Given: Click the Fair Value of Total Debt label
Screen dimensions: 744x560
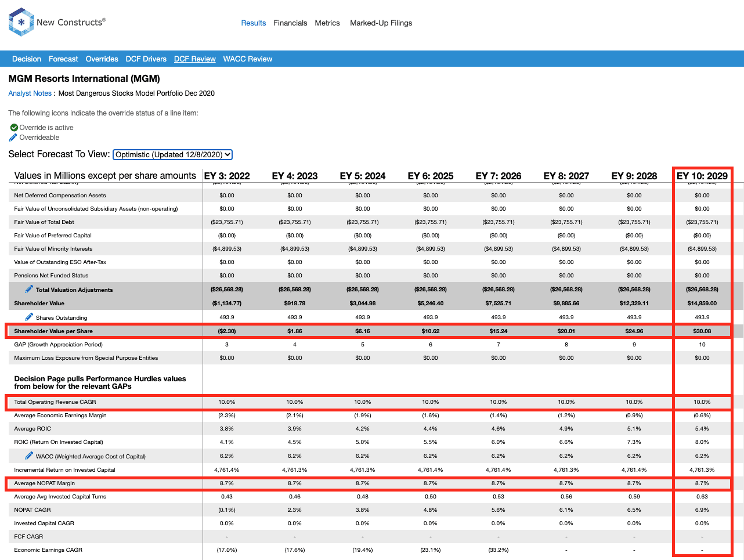Looking at the screenshot, I should [x=44, y=222].
